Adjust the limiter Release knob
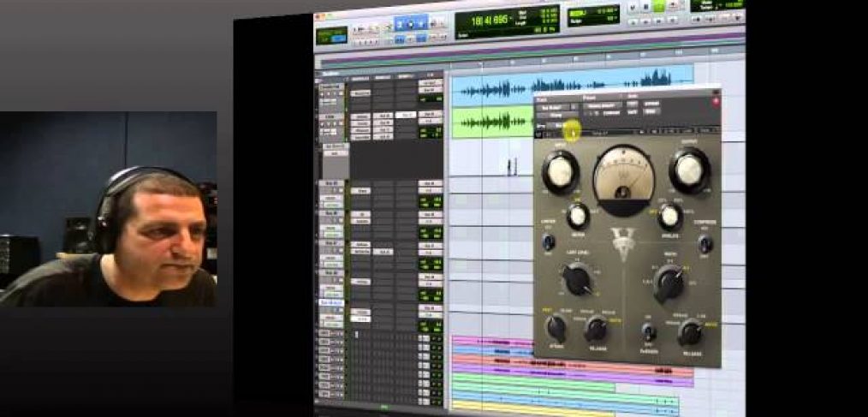 point(596,329)
